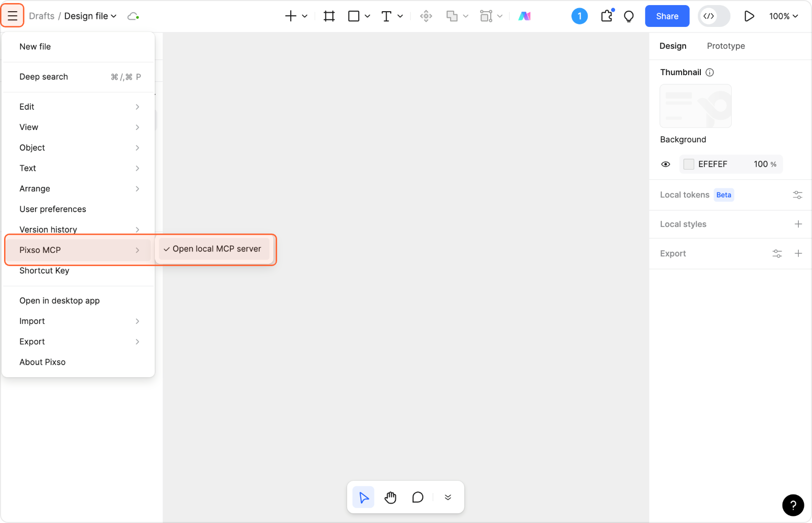Viewport: 812px width, 523px height.
Task: Select the Text tool icon
Action: pos(386,16)
